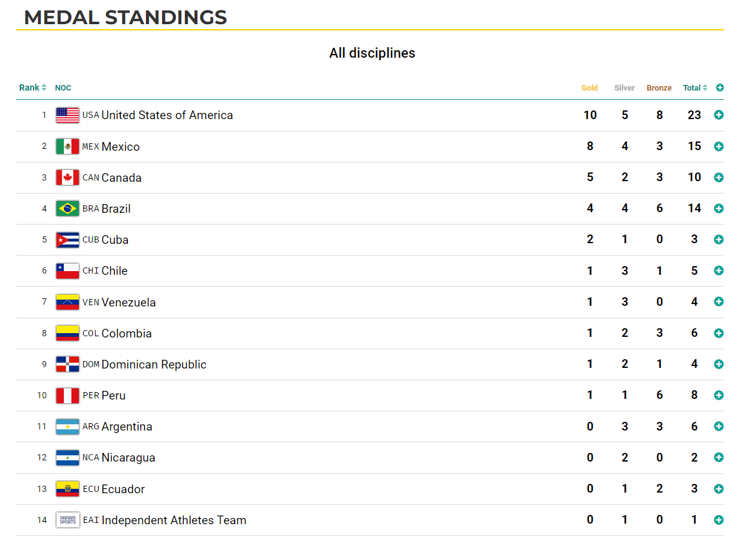Click the Dominican Republic flag icon

[68, 364]
